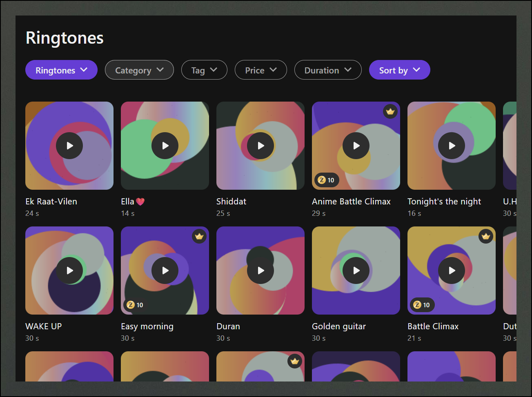This screenshot has width=532, height=397.
Task: Open the Easy morning title link
Action: (x=147, y=326)
